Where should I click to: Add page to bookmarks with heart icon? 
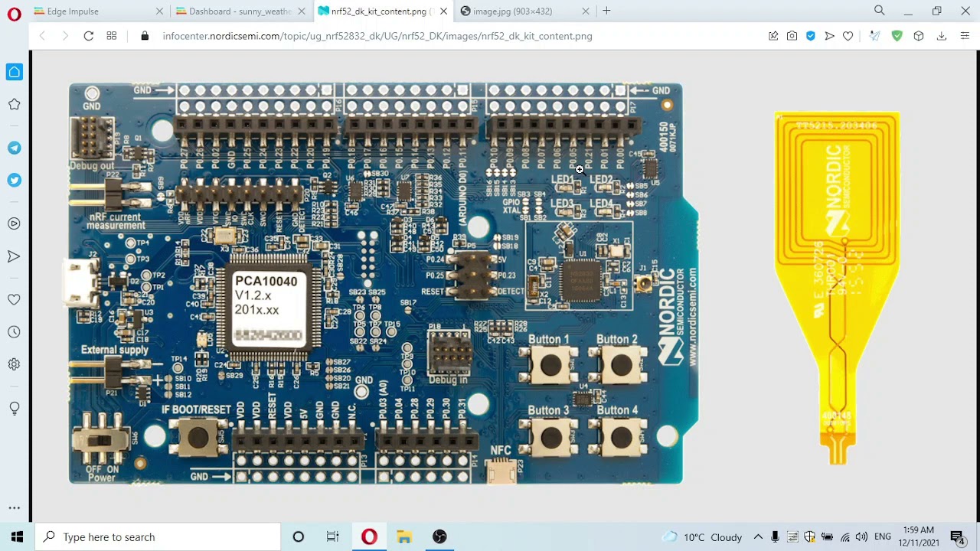point(848,36)
